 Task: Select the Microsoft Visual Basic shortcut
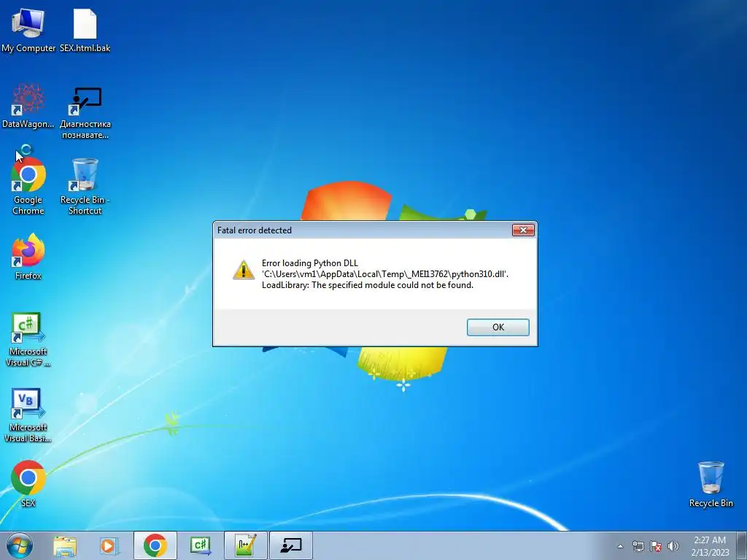[x=28, y=415]
